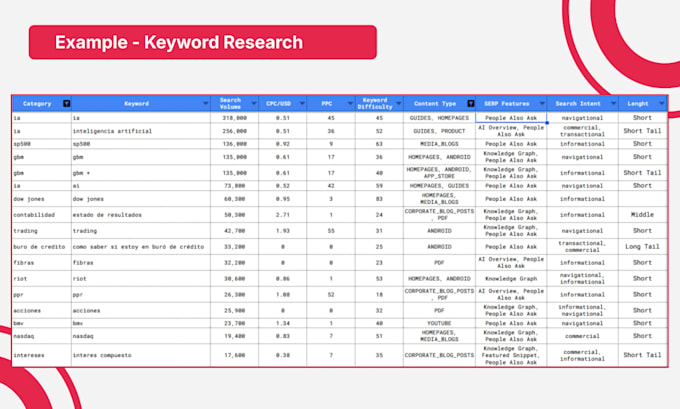
Task: Select search volume cell '42,700'
Action: [235, 231]
